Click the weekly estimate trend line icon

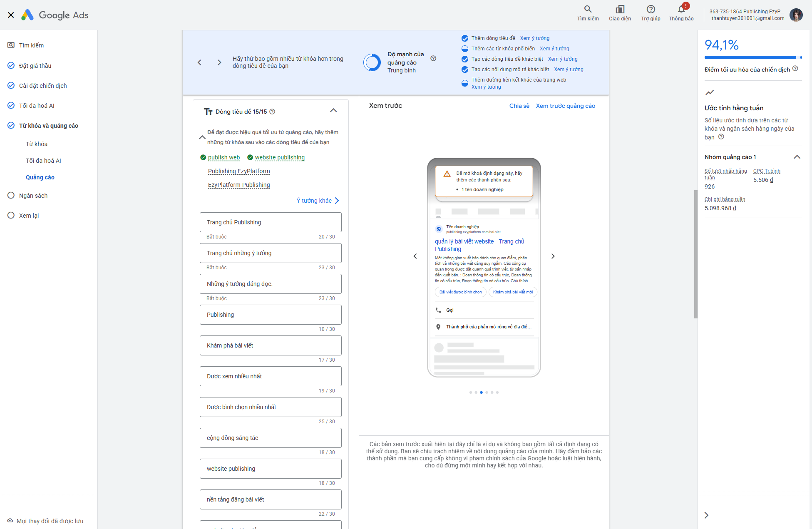point(710,92)
